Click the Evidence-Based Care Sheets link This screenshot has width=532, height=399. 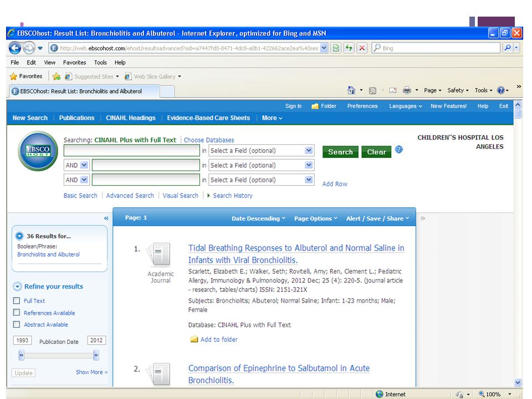coord(208,118)
